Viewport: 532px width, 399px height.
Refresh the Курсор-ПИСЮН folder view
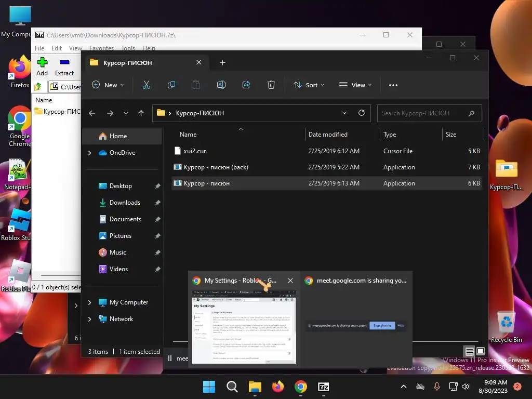(362, 113)
